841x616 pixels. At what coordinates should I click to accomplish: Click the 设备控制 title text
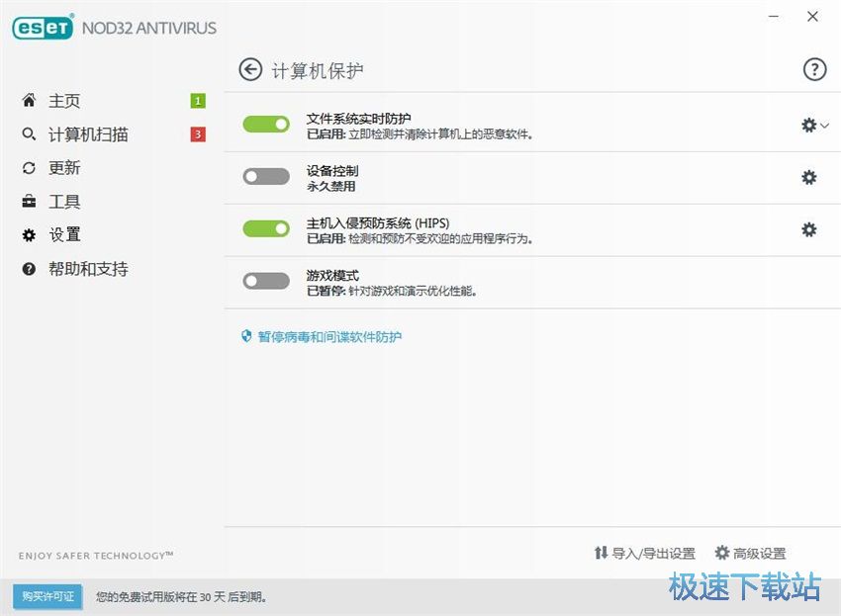pos(332,171)
